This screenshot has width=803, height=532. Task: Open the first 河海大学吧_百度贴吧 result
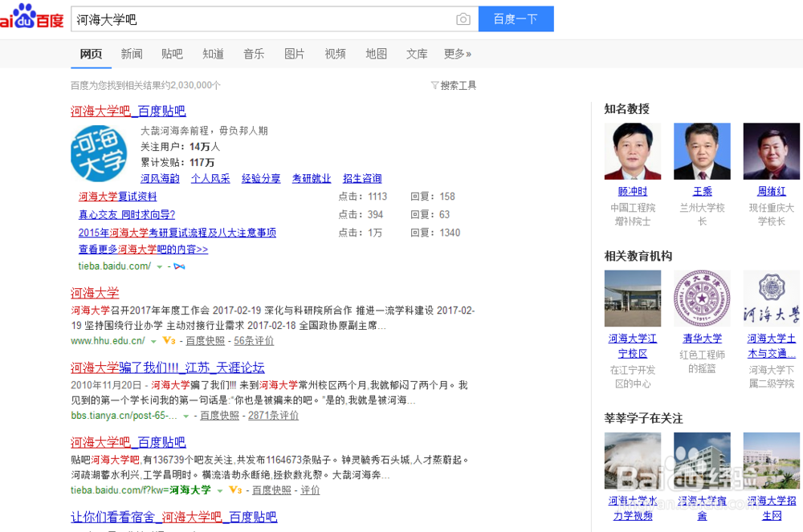click(128, 111)
